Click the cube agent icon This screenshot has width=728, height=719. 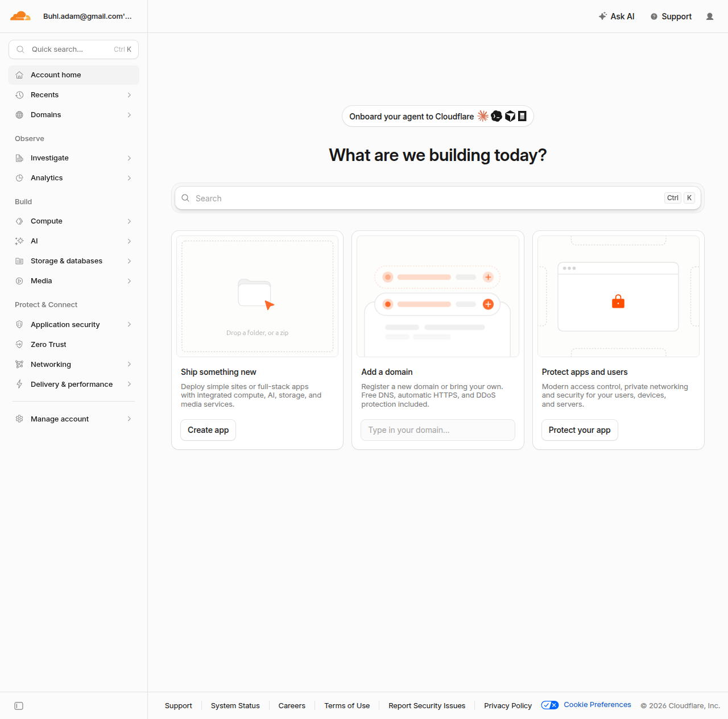(x=510, y=116)
